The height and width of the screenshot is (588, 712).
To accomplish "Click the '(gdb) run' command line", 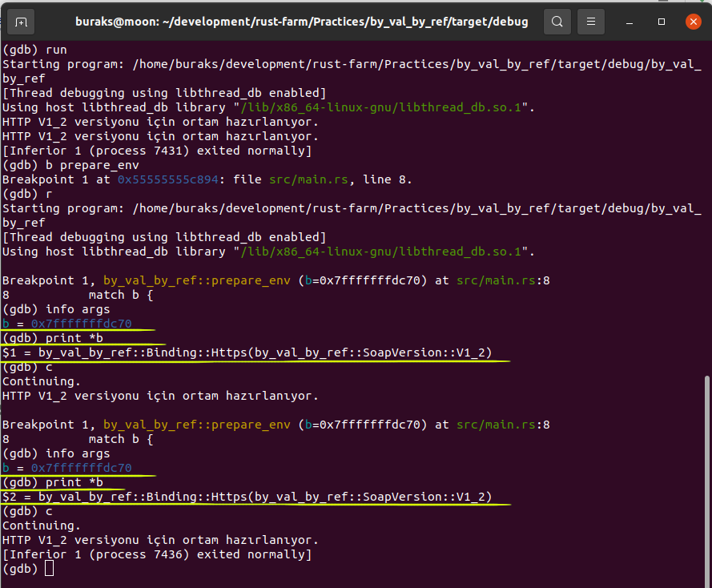I will pos(34,50).
